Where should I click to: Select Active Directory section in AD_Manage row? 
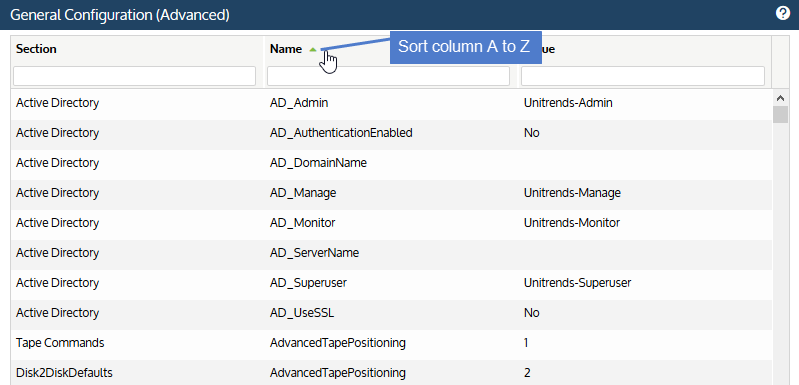pyautogui.click(x=58, y=193)
